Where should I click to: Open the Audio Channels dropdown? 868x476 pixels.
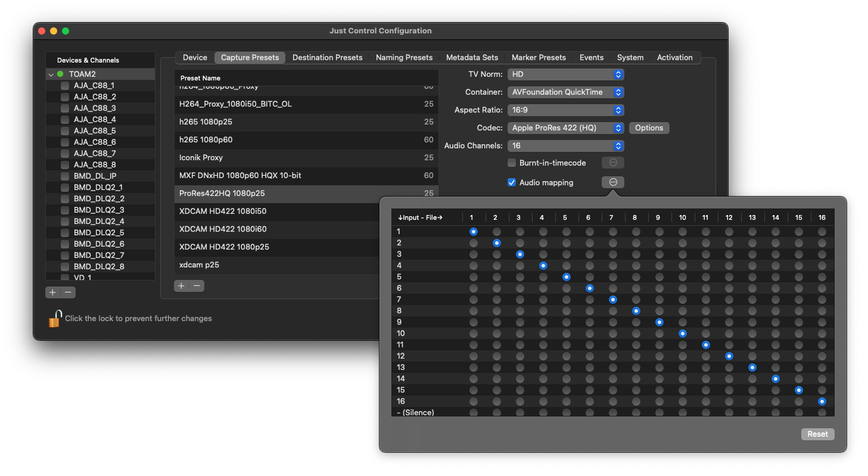click(565, 146)
